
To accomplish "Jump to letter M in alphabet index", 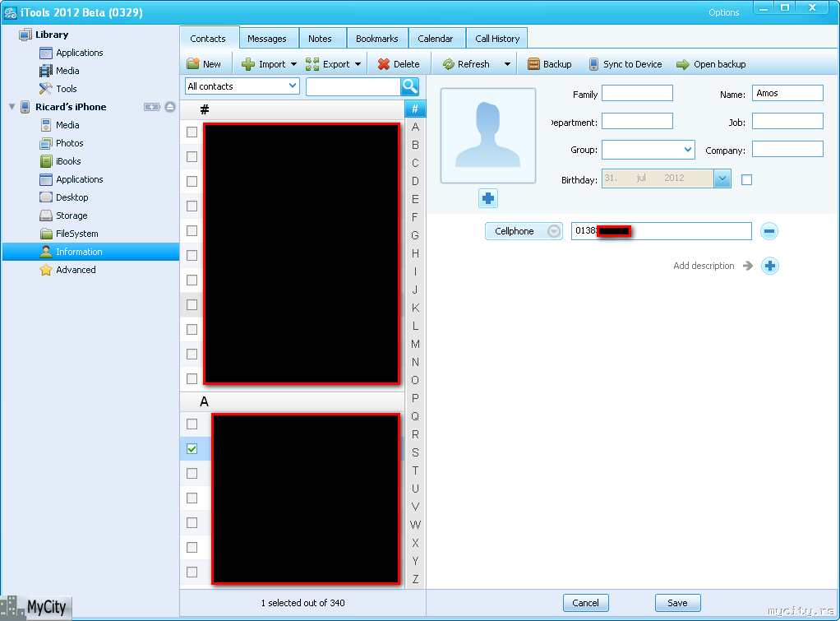I will click(415, 345).
